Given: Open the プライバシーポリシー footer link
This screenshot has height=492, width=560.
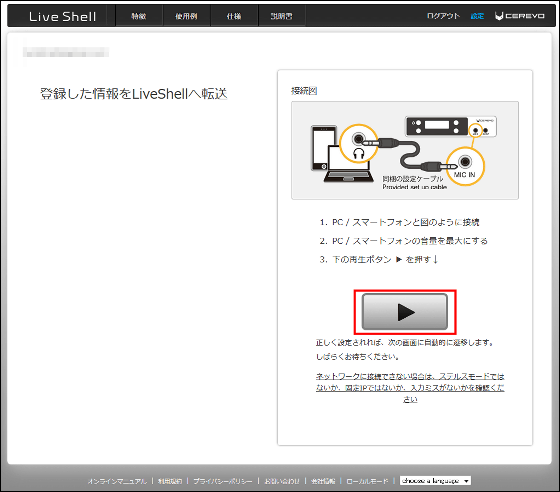Looking at the screenshot, I should coord(223,481).
